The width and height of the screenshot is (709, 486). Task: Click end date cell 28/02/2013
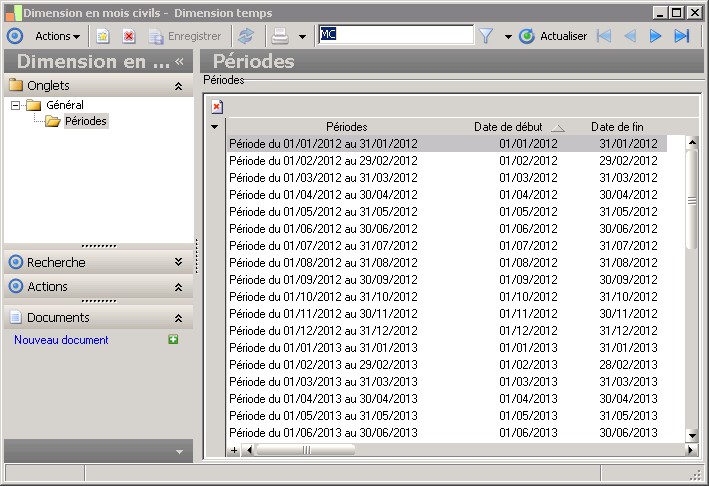628,365
